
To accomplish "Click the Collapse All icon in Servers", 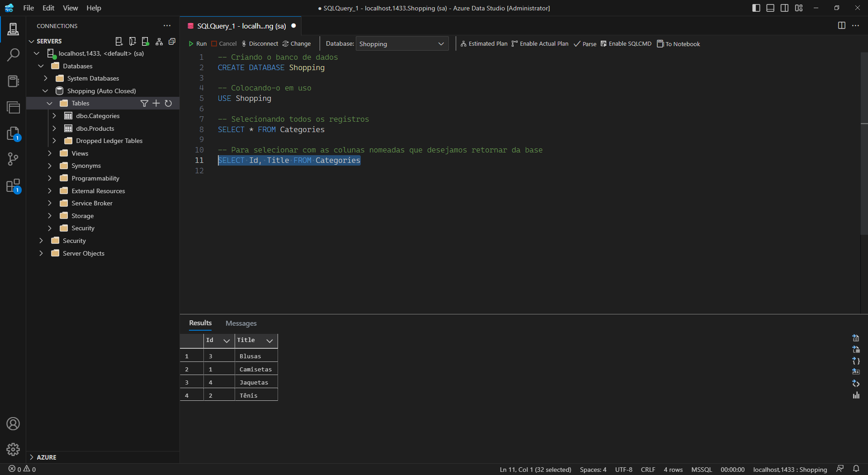I will 172,41.
